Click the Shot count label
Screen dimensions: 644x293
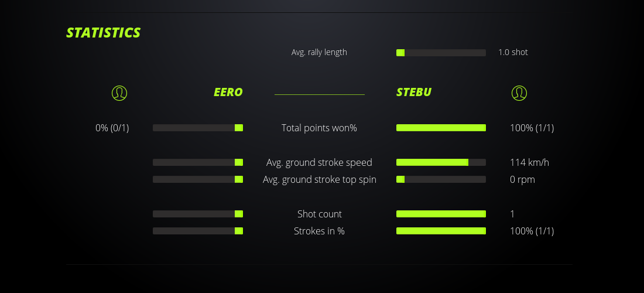point(319,214)
